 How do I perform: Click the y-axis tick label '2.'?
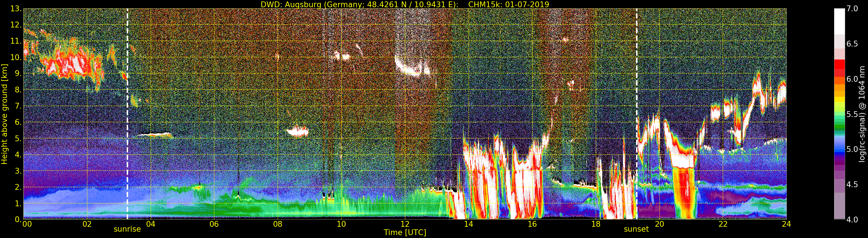pos(18,187)
